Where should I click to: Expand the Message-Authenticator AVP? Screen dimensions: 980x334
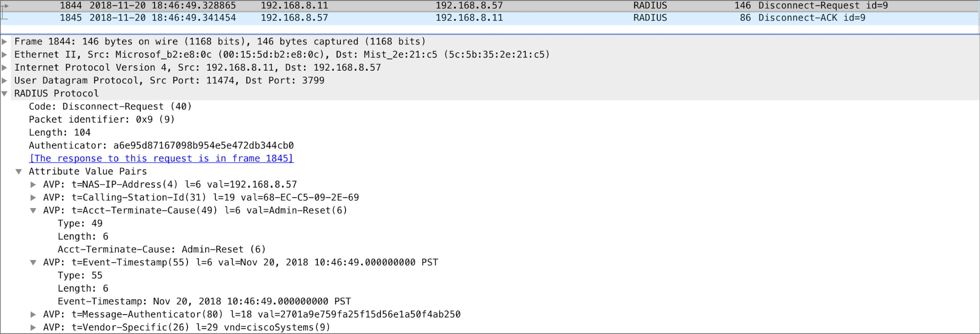point(33,315)
